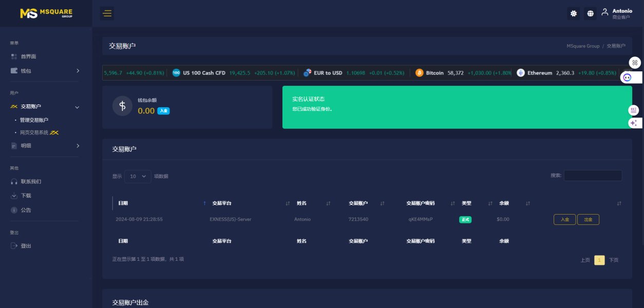Open Antonio user profile icon
The height and width of the screenshot is (308, 644).
tap(604, 12)
